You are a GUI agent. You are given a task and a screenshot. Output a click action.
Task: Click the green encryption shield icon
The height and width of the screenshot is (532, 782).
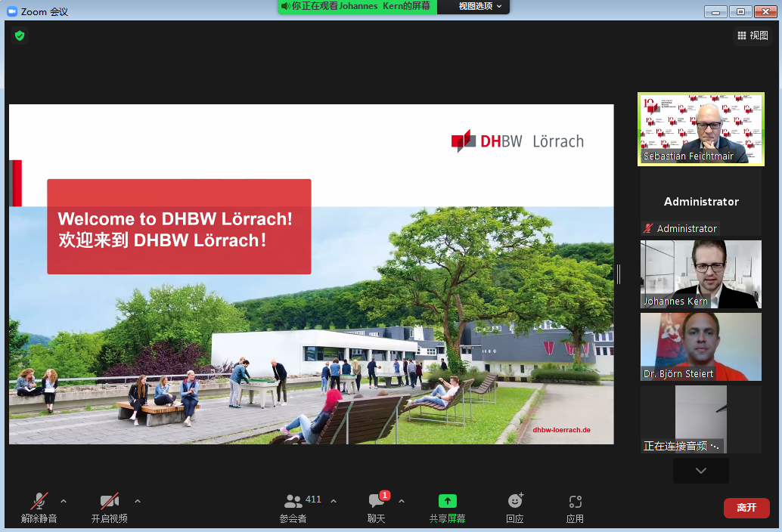(x=20, y=36)
